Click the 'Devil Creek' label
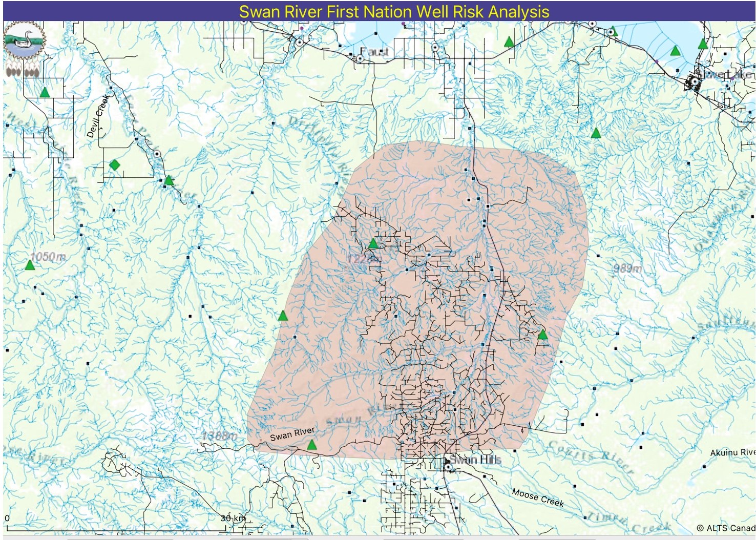The height and width of the screenshot is (540, 756). pyautogui.click(x=98, y=116)
